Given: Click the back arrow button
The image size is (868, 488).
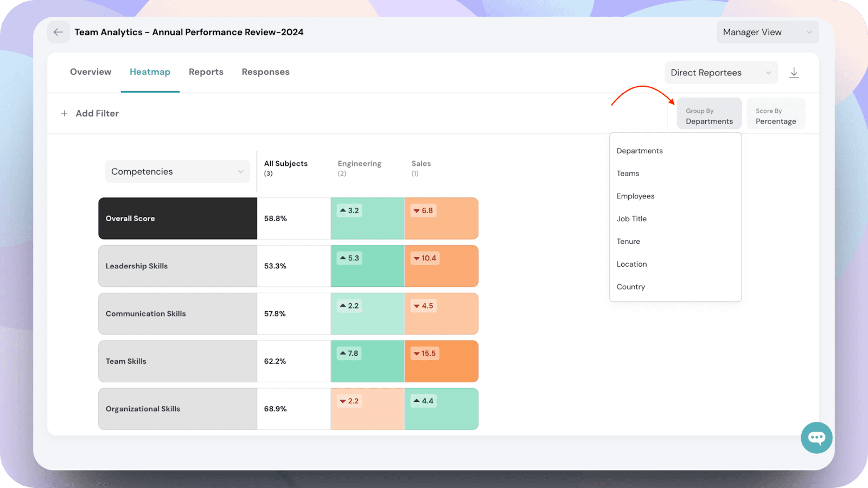Looking at the screenshot, I should click(58, 32).
